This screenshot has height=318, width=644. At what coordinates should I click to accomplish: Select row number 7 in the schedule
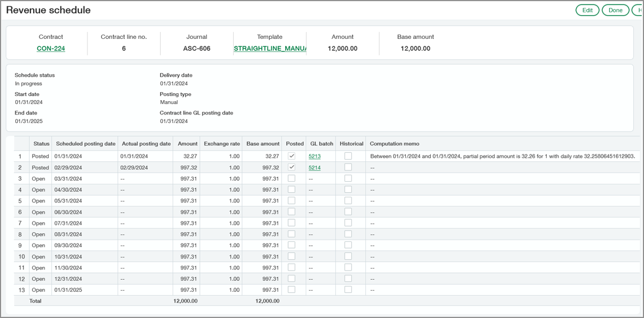(x=20, y=223)
